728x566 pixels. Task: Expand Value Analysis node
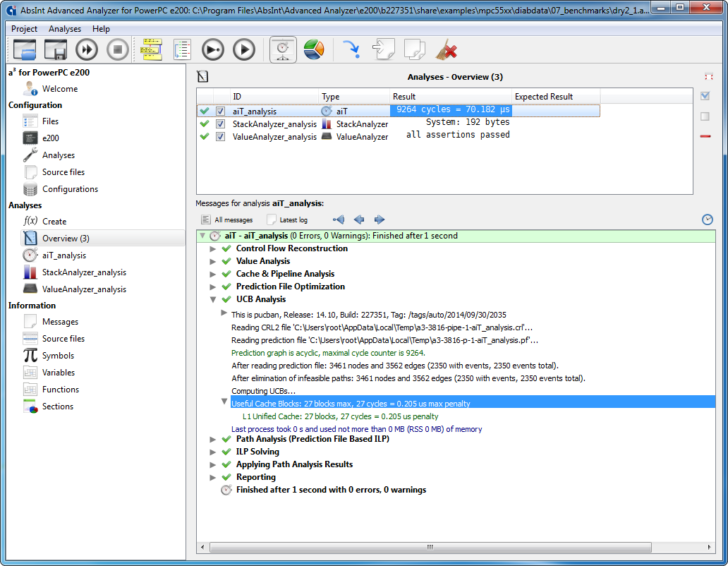212,261
